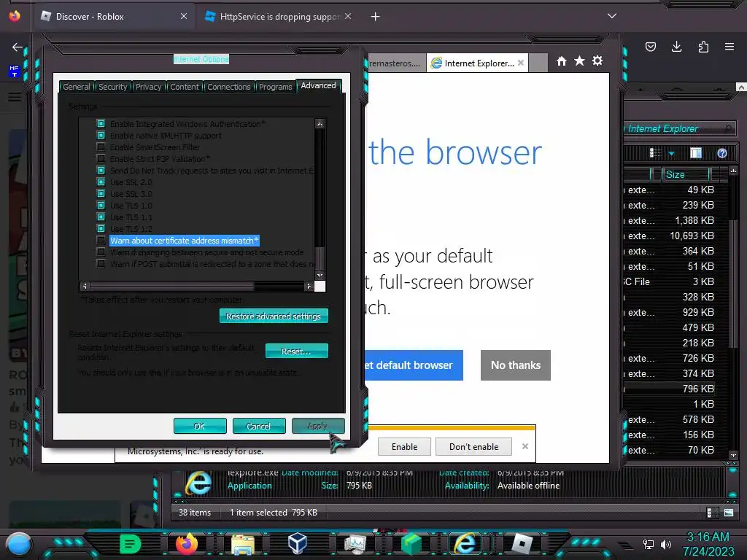
Task: Open the Internet Explorer Home icon
Action: pyautogui.click(x=562, y=61)
